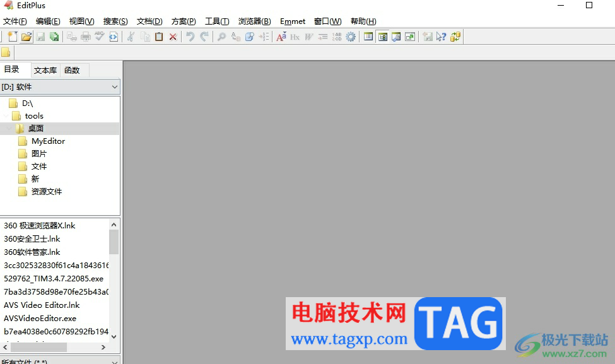This screenshot has width=615, height=364.
Task: Create a new document with New icon
Action: click(x=12, y=37)
